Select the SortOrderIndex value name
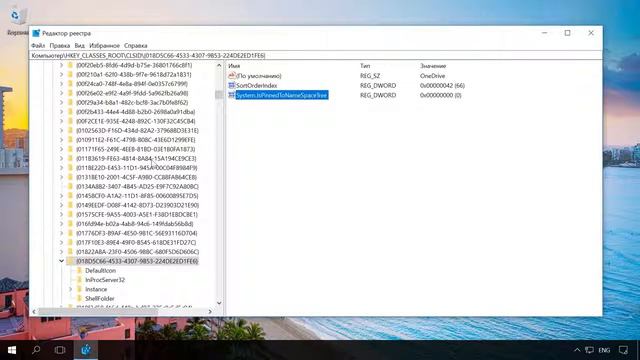Image resolution: width=640 pixels, height=360 pixels. [256, 85]
